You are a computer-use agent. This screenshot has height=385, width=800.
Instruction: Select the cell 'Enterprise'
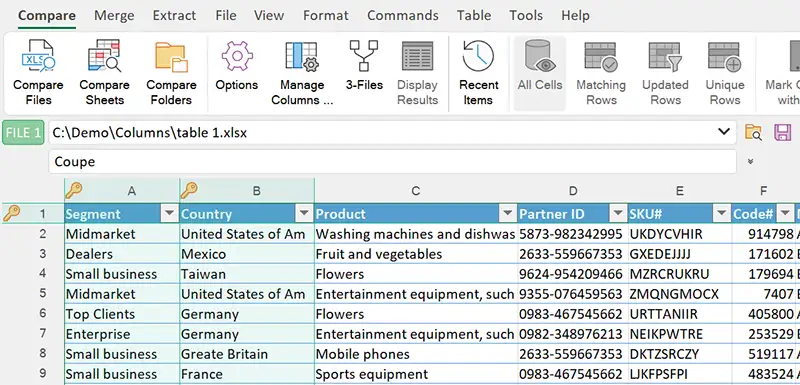pos(122,334)
